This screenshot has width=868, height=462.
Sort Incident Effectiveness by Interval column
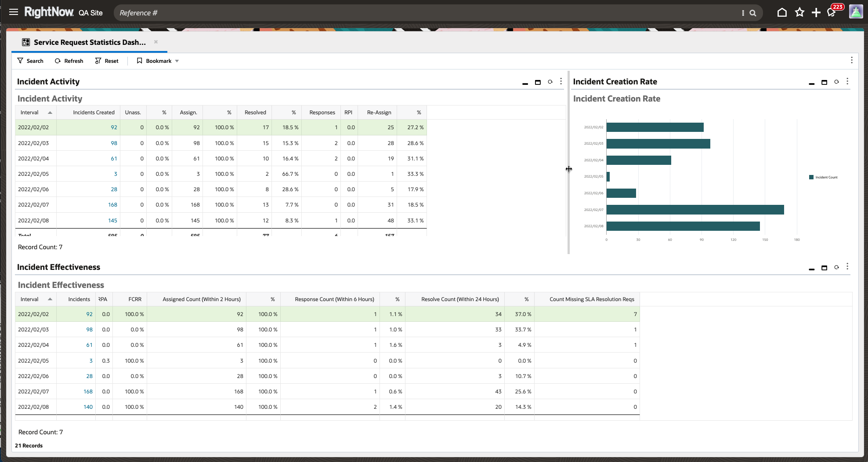point(36,299)
